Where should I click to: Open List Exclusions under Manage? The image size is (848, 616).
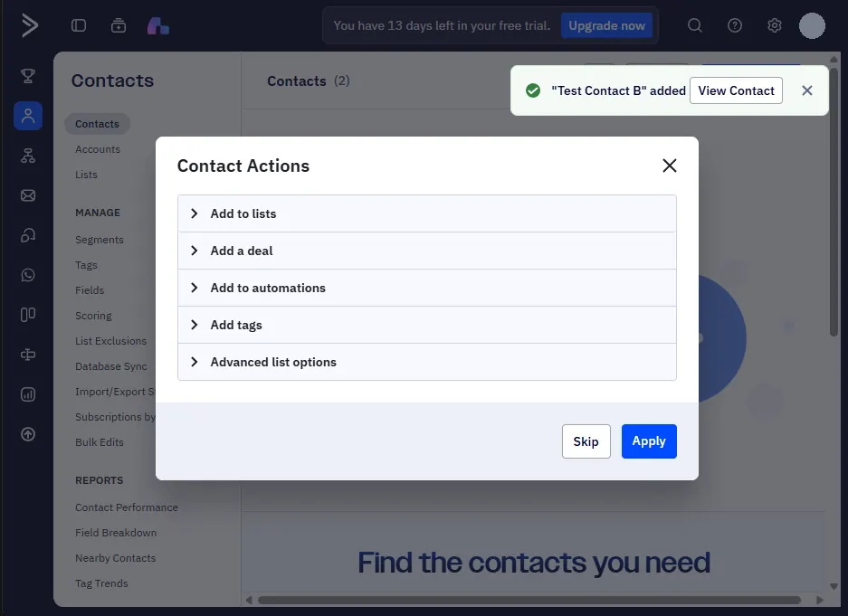tap(111, 341)
